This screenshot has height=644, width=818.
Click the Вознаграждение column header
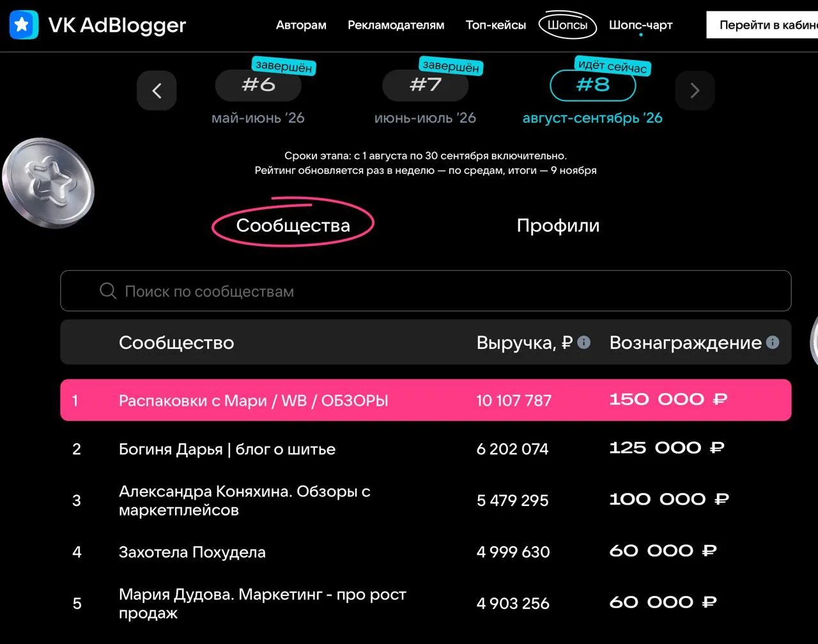pos(685,342)
